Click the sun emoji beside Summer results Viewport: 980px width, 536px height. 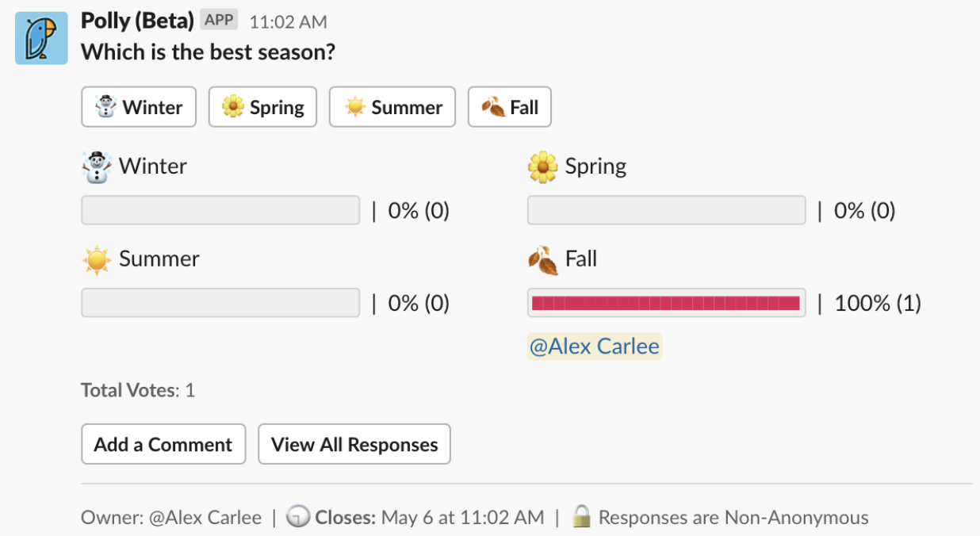click(97, 259)
